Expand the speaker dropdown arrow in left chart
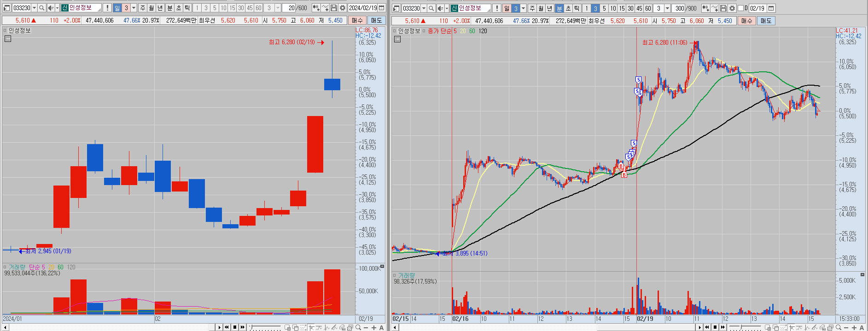Viewport: 868px width, 331px height. [57, 8]
